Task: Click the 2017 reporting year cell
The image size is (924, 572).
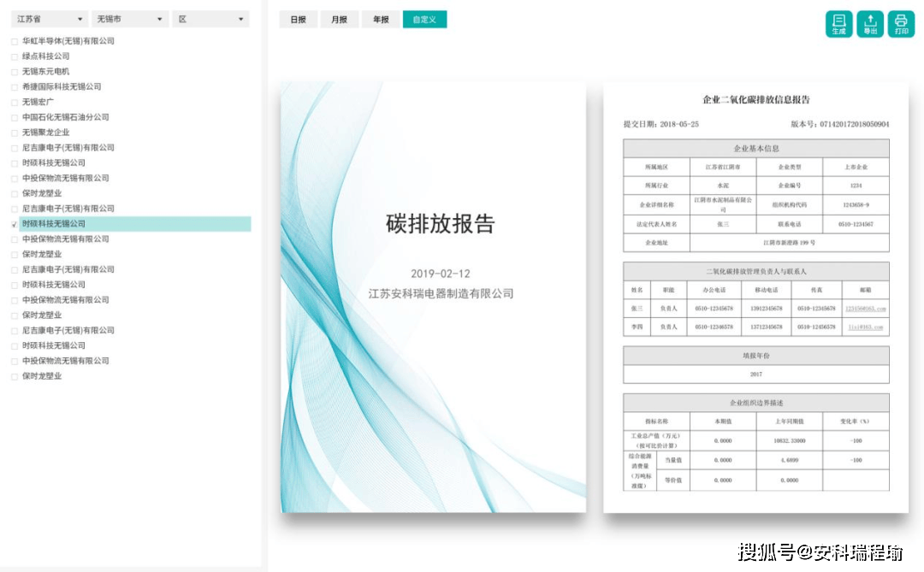Action: coord(756,374)
